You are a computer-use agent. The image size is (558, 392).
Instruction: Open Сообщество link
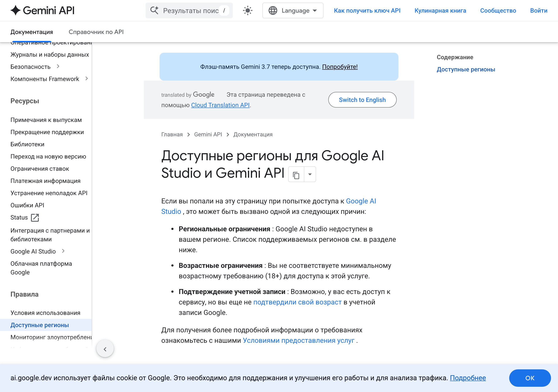point(498,10)
